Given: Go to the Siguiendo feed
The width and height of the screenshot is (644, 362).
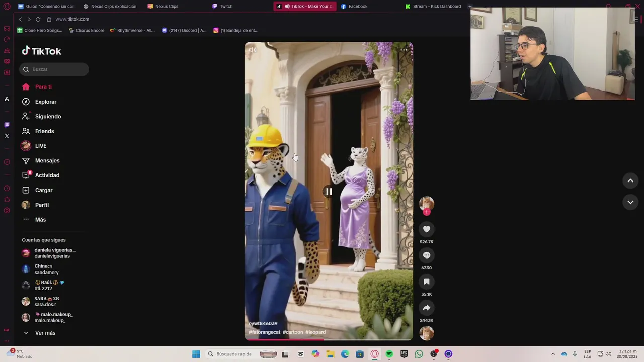Looking at the screenshot, I should (x=41, y=116).
